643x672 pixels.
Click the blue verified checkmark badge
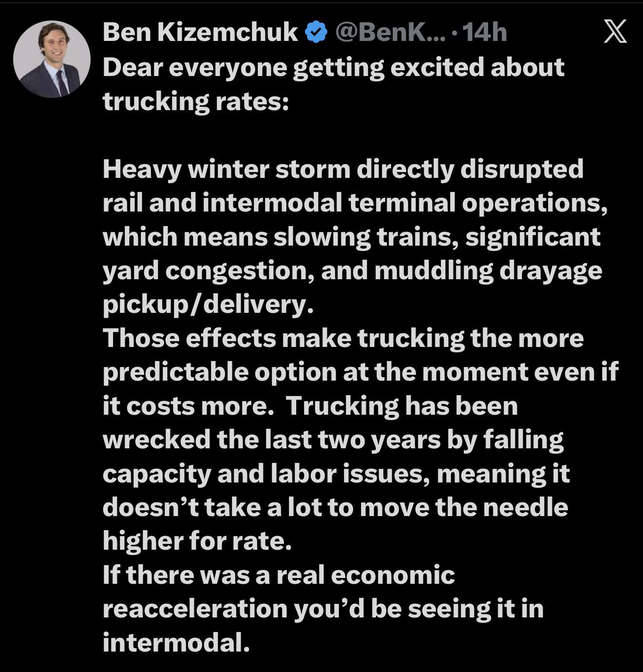(x=316, y=33)
